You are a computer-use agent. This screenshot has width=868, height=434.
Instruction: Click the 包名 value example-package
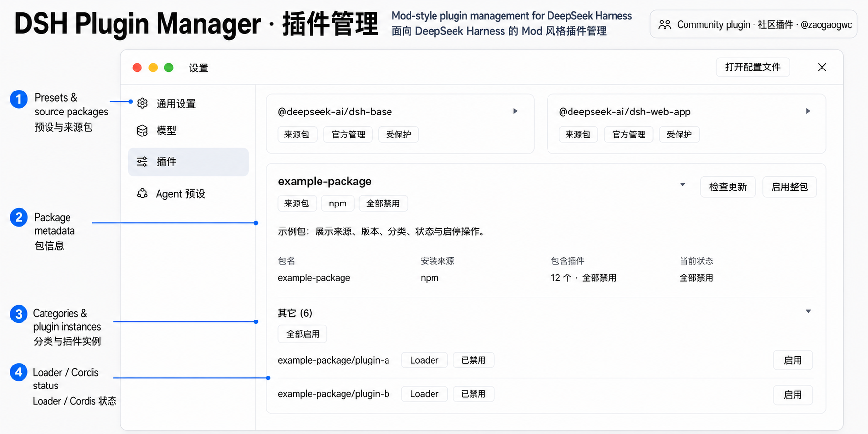pos(314,278)
